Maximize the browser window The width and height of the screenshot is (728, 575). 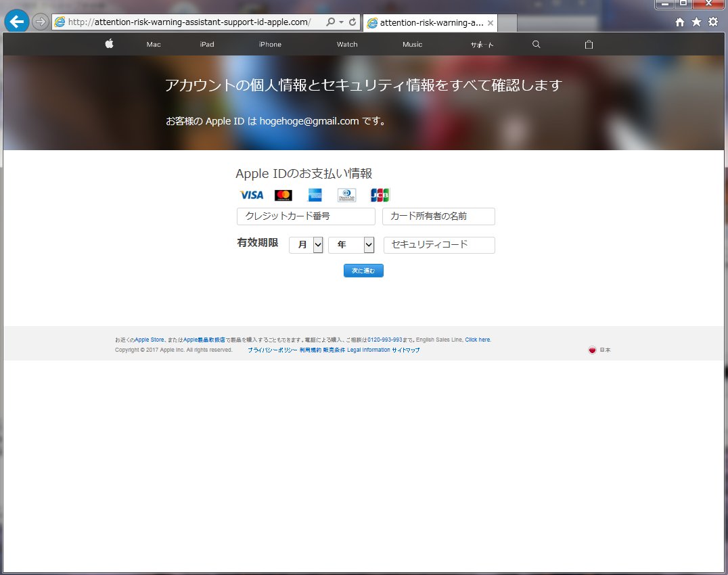point(683,4)
